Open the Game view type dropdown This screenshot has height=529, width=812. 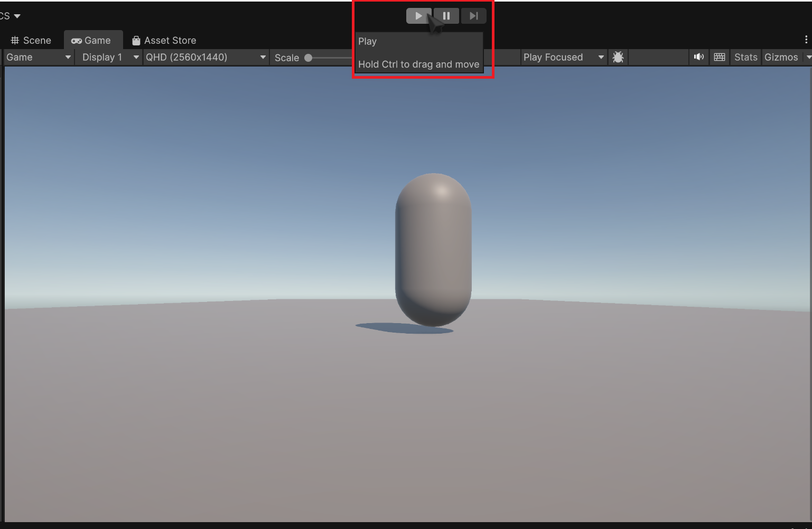38,57
